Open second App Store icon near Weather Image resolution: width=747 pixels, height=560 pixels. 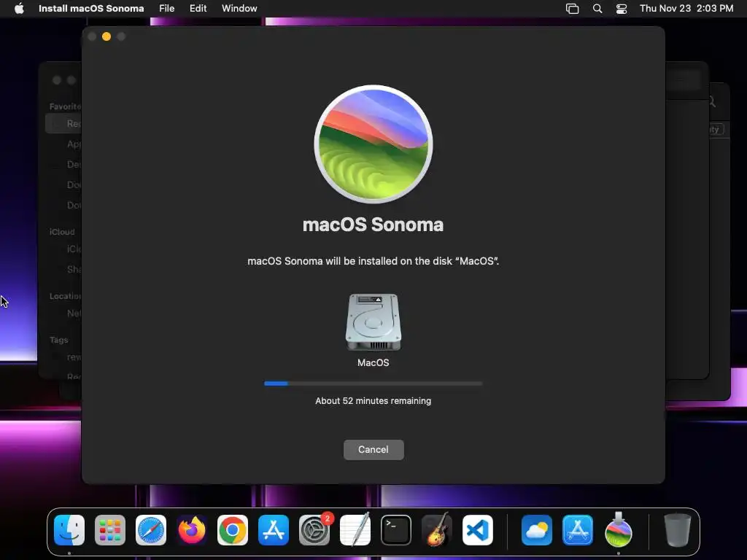tap(578, 530)
